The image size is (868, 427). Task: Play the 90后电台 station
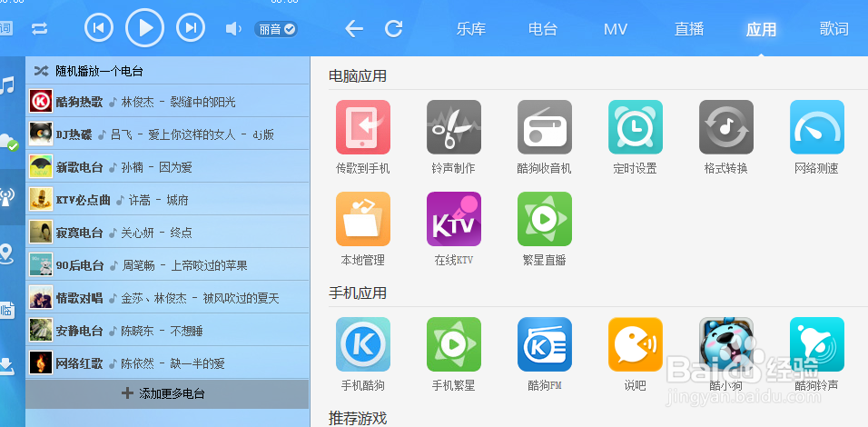click(x=167, y=265)
